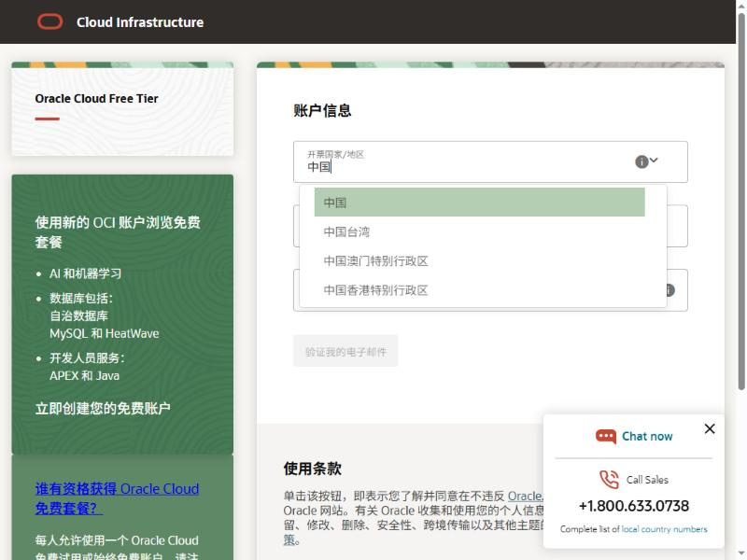Click the Oracle logo icon

(50, 21)
